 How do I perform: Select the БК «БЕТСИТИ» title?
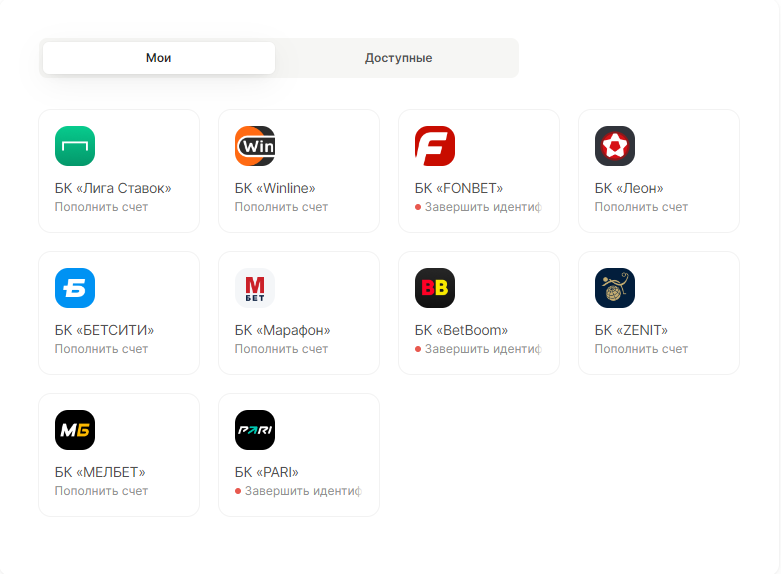[105, 330]
